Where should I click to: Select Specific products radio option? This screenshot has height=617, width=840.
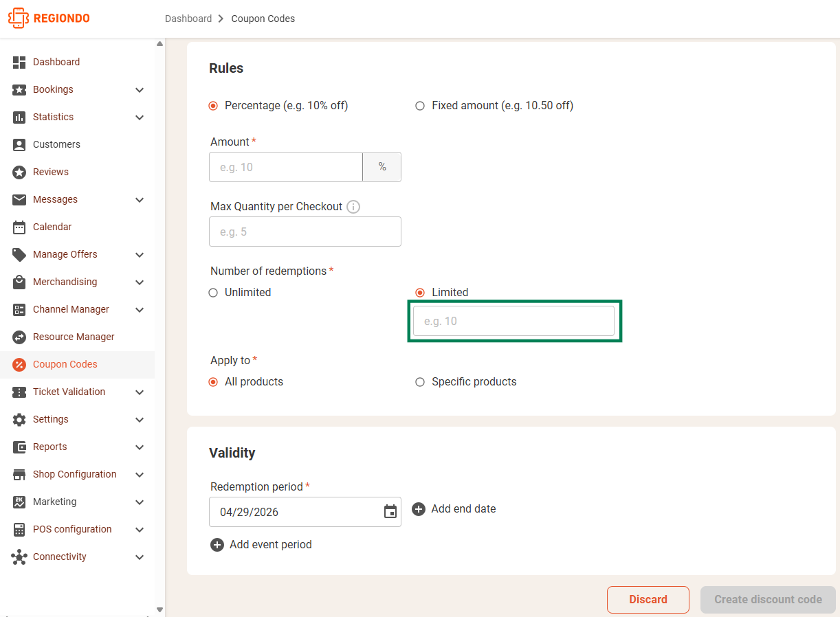pos(420,382)
